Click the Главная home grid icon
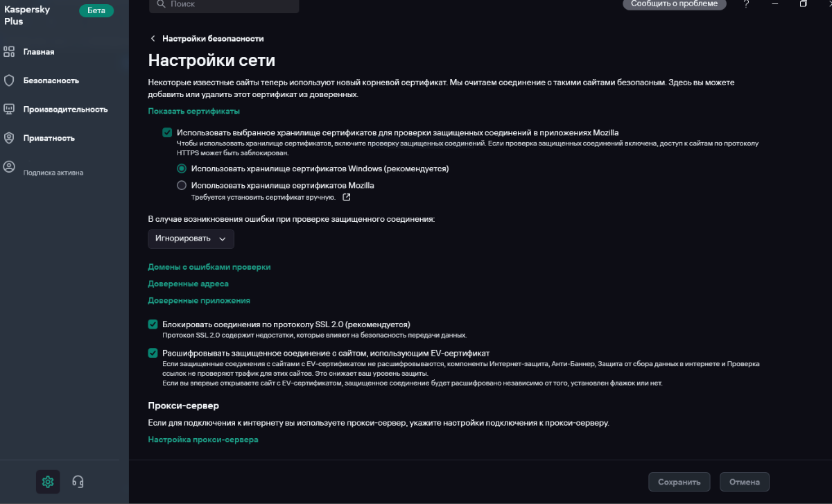The width and height of the screenshot is (832, 504). [9, 51]
